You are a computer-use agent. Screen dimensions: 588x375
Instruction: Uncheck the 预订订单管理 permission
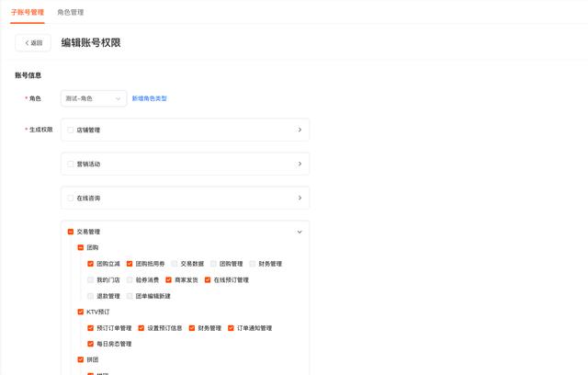tap(90, 328)
